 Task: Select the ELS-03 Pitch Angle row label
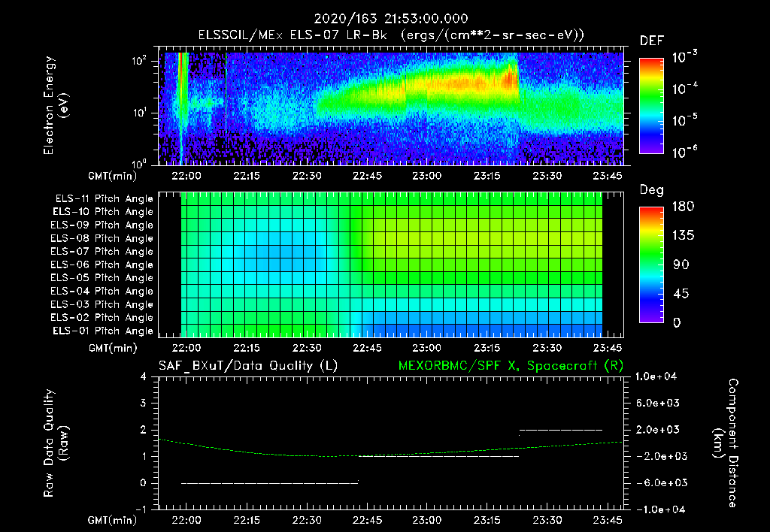[102, 304]
